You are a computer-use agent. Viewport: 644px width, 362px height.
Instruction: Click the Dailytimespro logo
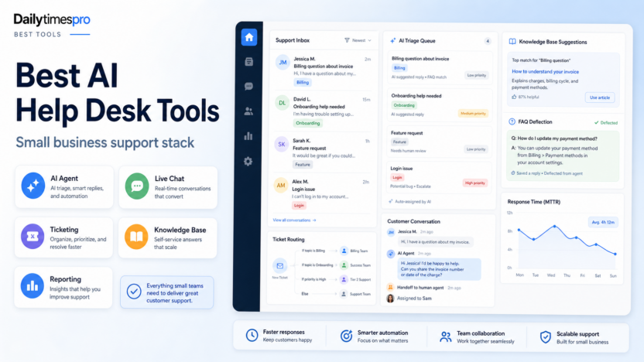click(52, 19)
